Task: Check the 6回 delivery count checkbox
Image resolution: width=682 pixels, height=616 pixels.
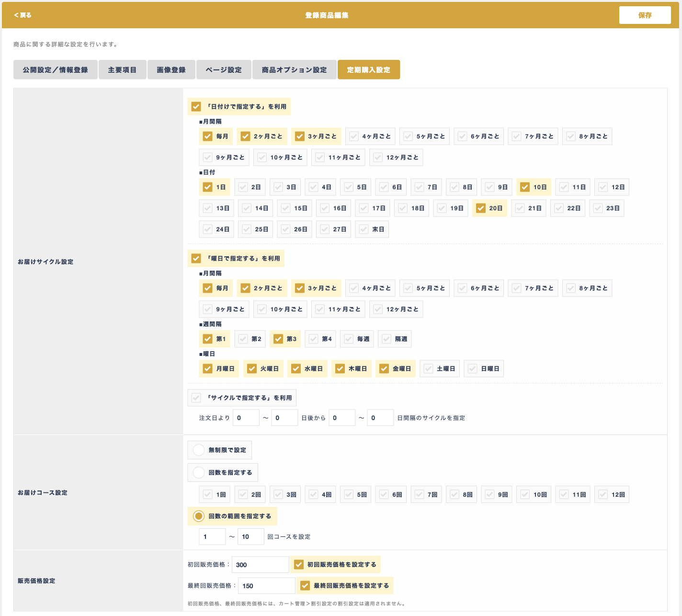Action: [384, 495]
